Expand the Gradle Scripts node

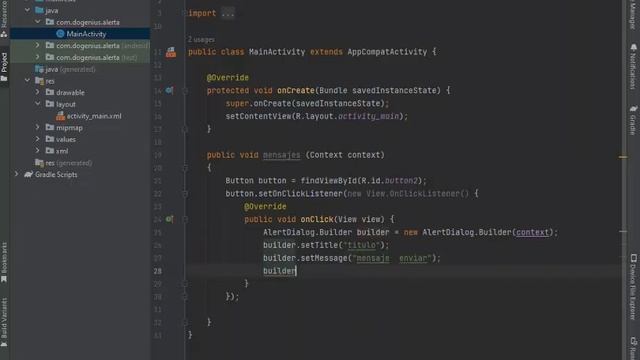(x=17, y=174)
